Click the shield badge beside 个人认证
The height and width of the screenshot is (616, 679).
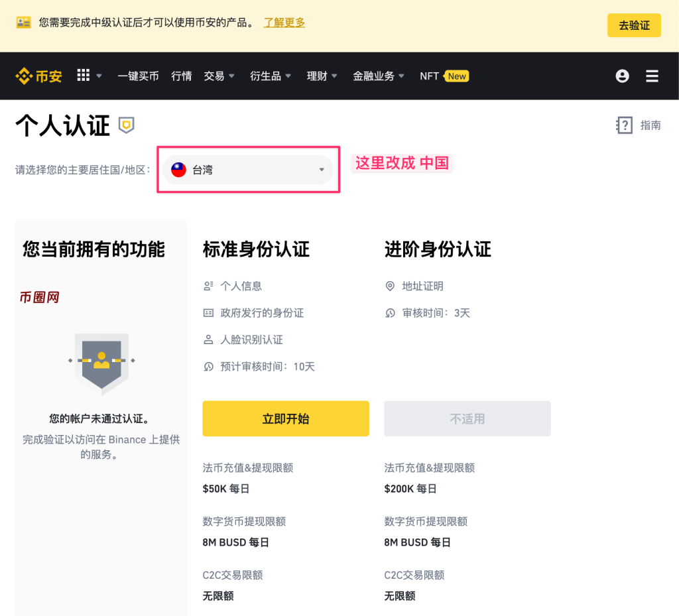point(126,125)
